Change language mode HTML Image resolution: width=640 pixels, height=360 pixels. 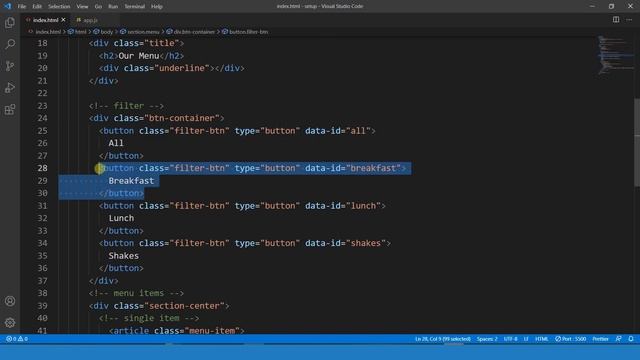pyautogui.click(x=541, y=339)
